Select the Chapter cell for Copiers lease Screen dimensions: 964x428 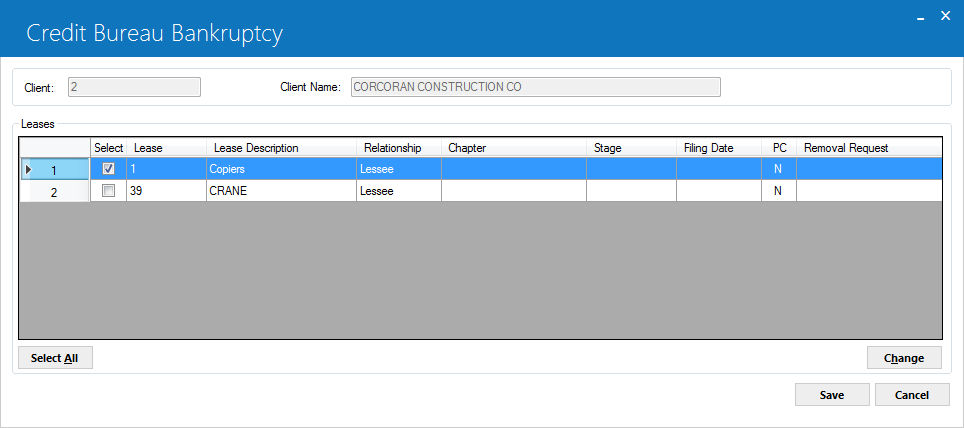[x=514, y=168]
